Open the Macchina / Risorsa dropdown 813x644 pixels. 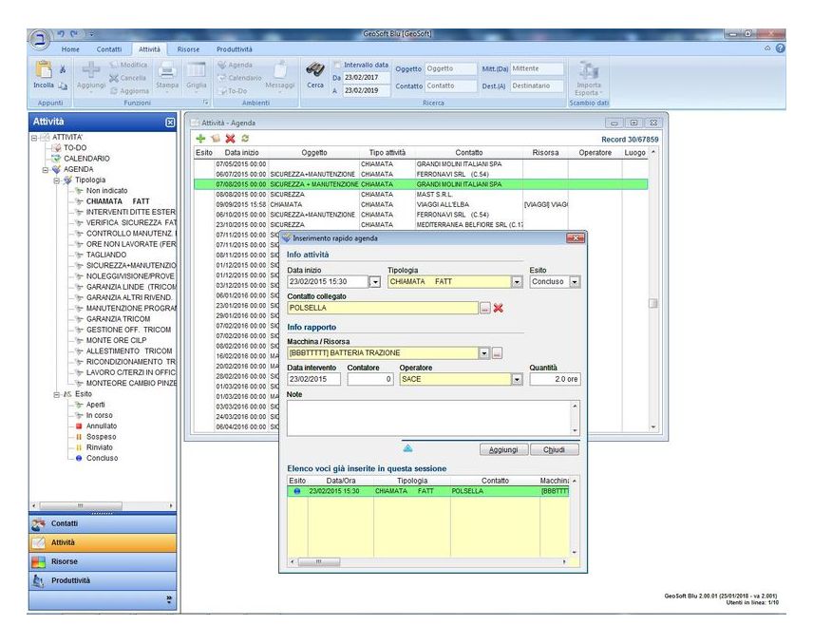point(483,353)
